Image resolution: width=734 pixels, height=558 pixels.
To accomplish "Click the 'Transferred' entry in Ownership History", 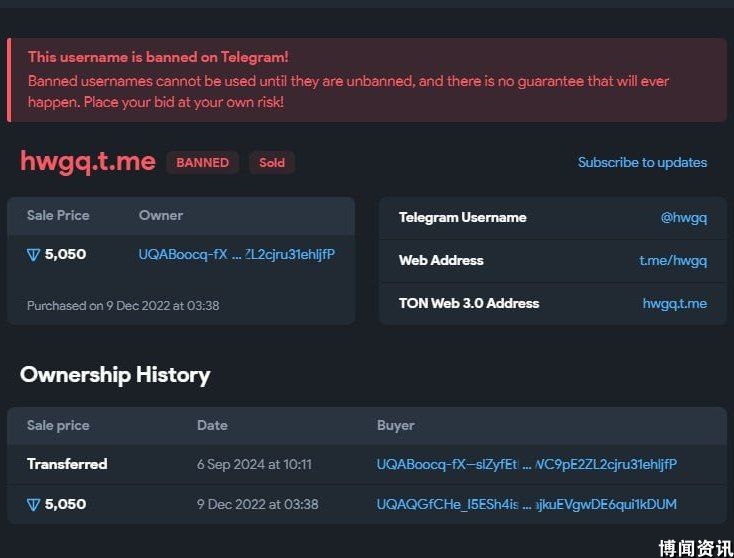I will [67, 464].
